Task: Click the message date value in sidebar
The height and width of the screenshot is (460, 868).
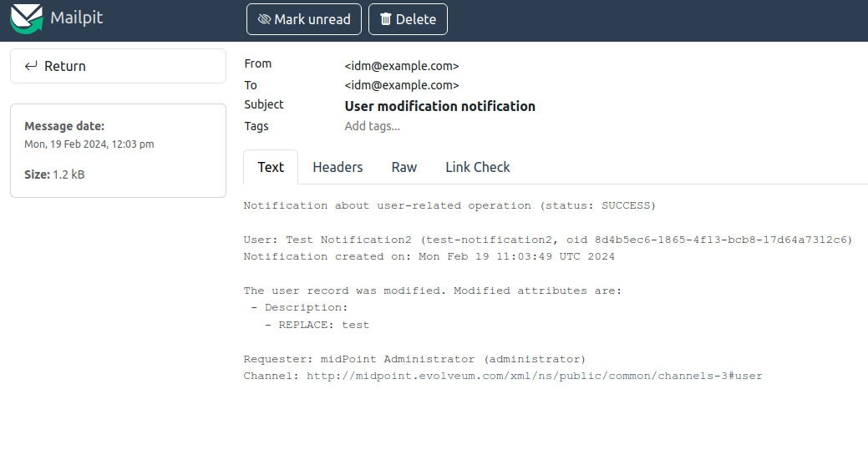Action: click(x=89, y=144)
